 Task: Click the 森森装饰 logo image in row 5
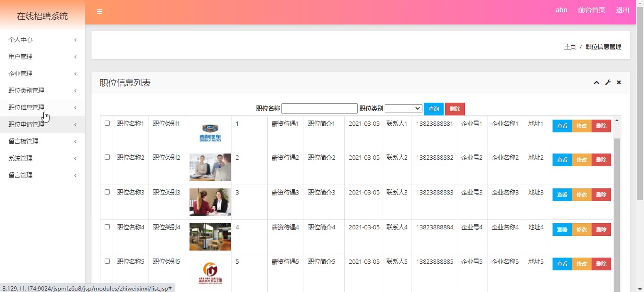click(x=210, y=273)
